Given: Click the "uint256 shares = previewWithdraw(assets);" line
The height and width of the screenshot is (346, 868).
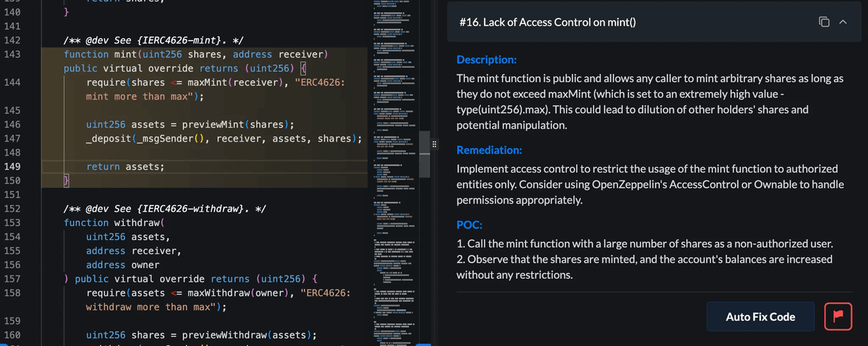Looking at the screenshot, I should click(x=202, y=335).
